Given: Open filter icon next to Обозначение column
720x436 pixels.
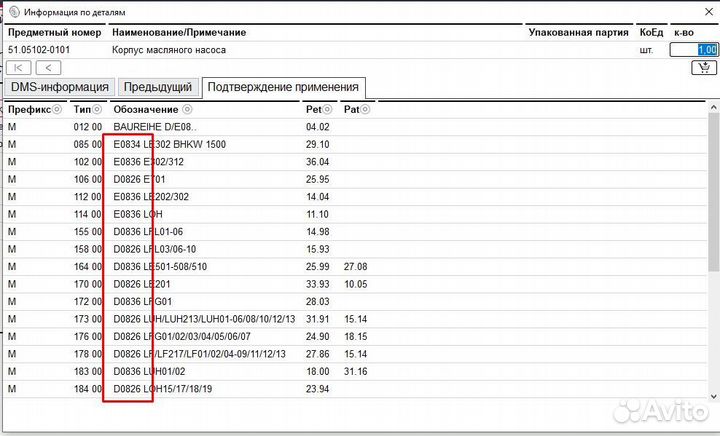Looking at the screenshot, I should 186,109.
